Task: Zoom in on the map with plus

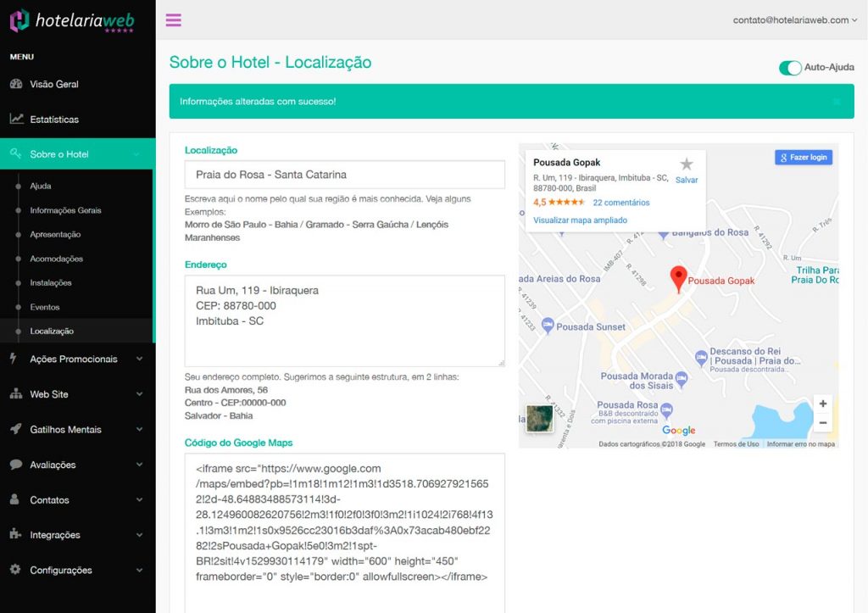Action: pyautogui.click(x=822, y=404)
